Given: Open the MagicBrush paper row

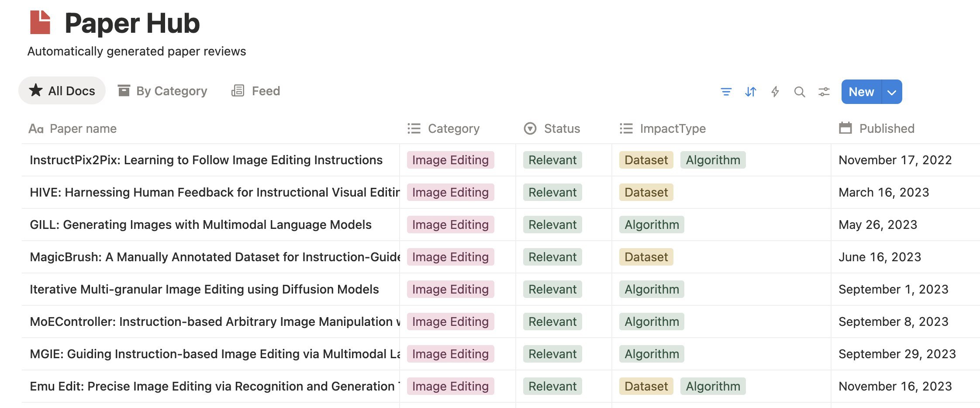Looking at the screenshot, I should (x=214, y=257).
